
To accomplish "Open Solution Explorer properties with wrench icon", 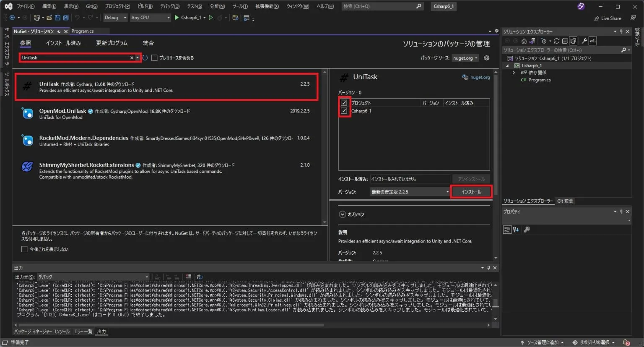I will tap(584, 41).
